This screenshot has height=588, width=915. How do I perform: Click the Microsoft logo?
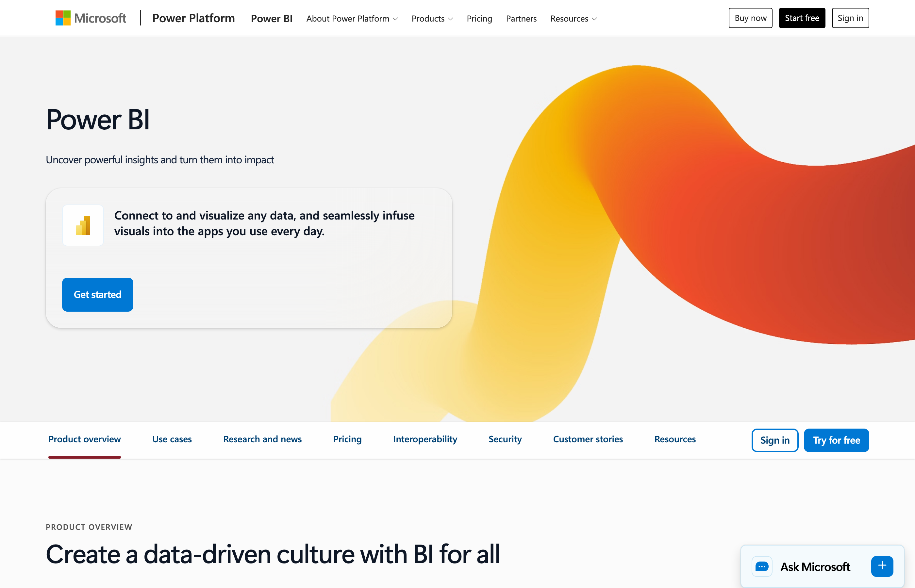click(91, 18)
